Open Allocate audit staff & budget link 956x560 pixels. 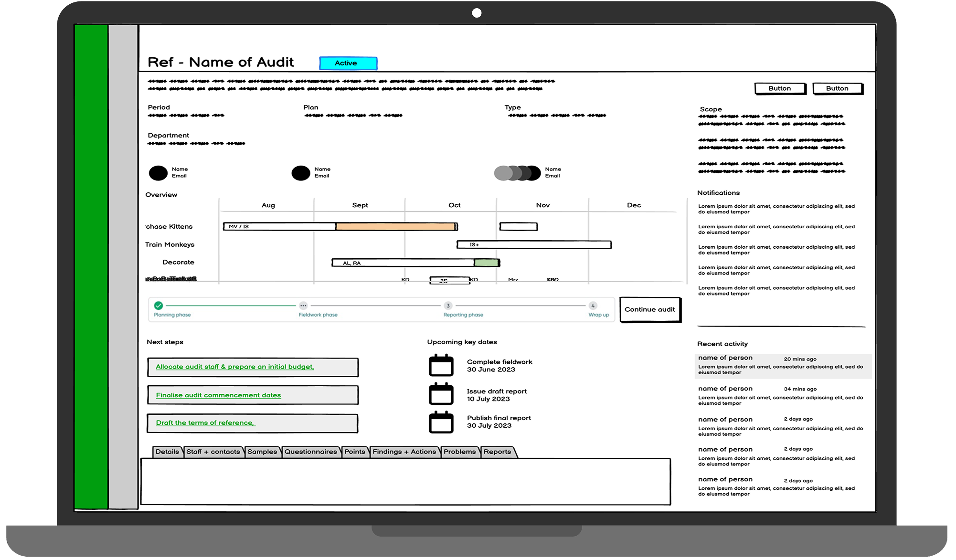234,367
